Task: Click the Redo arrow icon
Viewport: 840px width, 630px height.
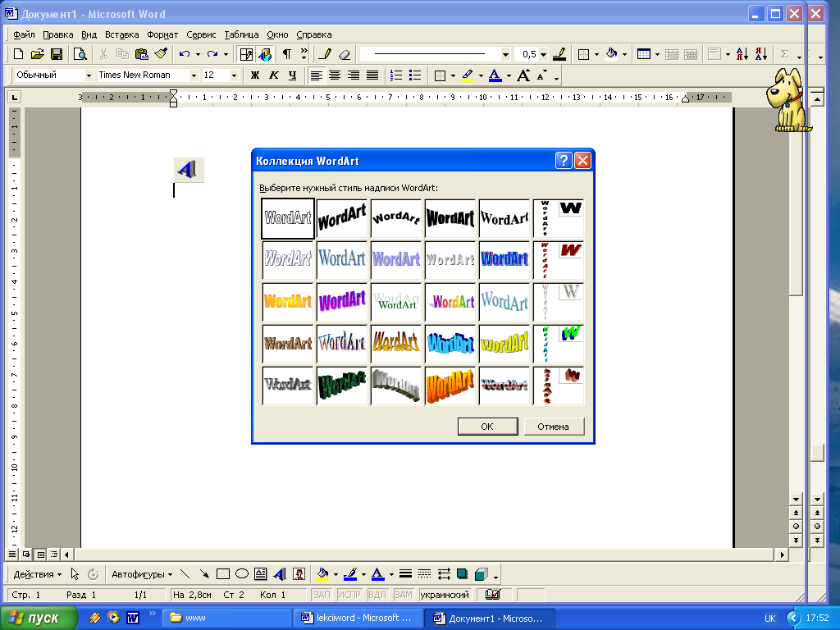Action: pos(212,54)
